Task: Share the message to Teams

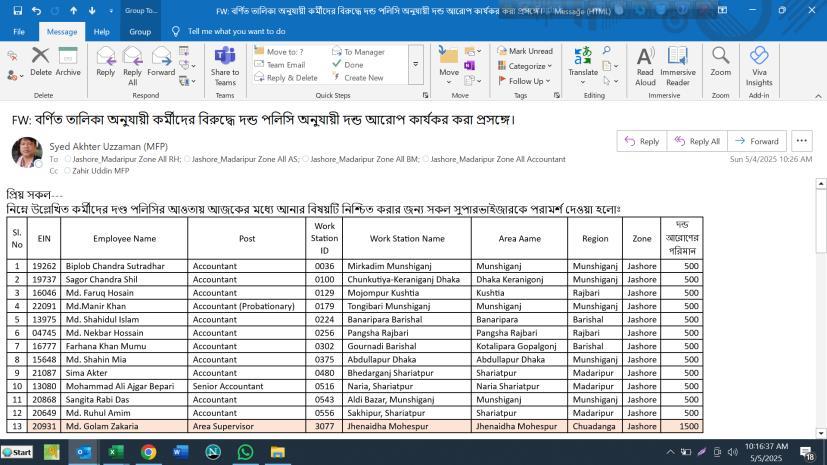Action: click(225, 66)
